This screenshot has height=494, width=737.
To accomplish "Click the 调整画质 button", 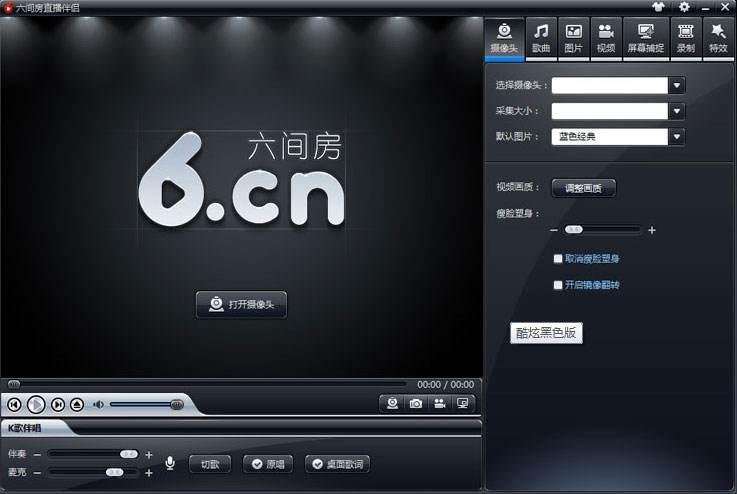I will [x=583, y=188].
